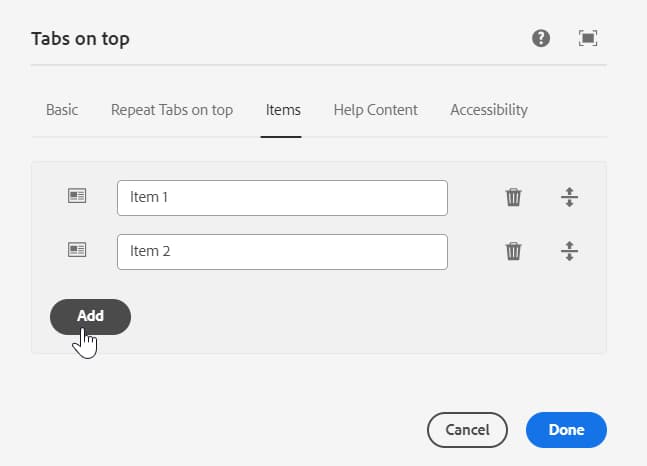Click the panel icon beside Item 2
This screenshot has height=466, width=647.
pos(77,251)
